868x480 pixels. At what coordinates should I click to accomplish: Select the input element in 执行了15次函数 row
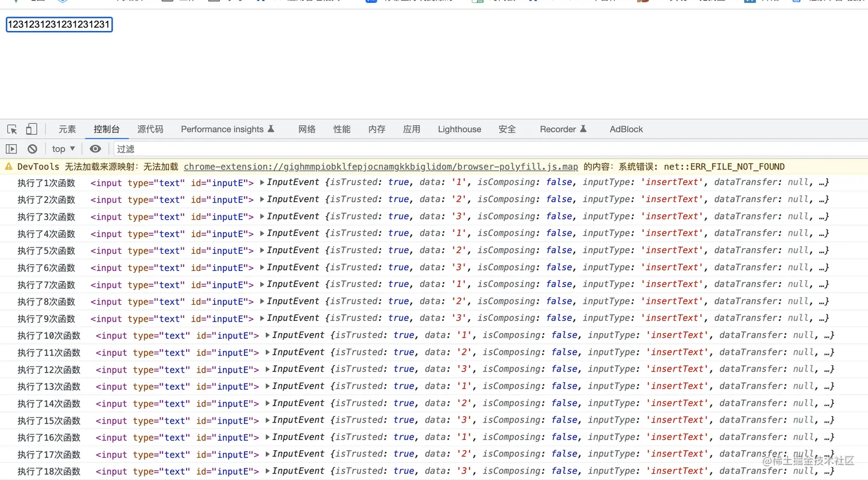pyautogui.click(x=177, y=421)
